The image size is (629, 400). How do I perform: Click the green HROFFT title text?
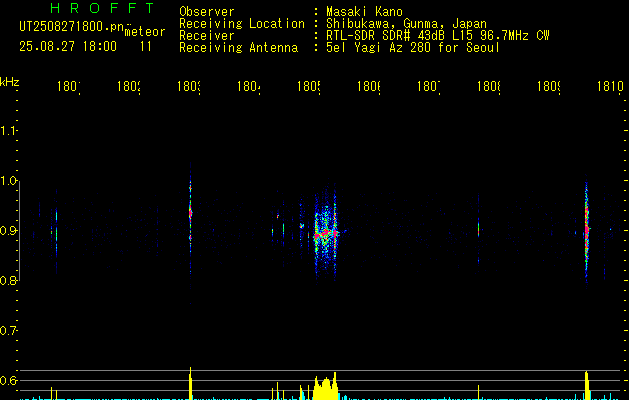tap(103, 8)
